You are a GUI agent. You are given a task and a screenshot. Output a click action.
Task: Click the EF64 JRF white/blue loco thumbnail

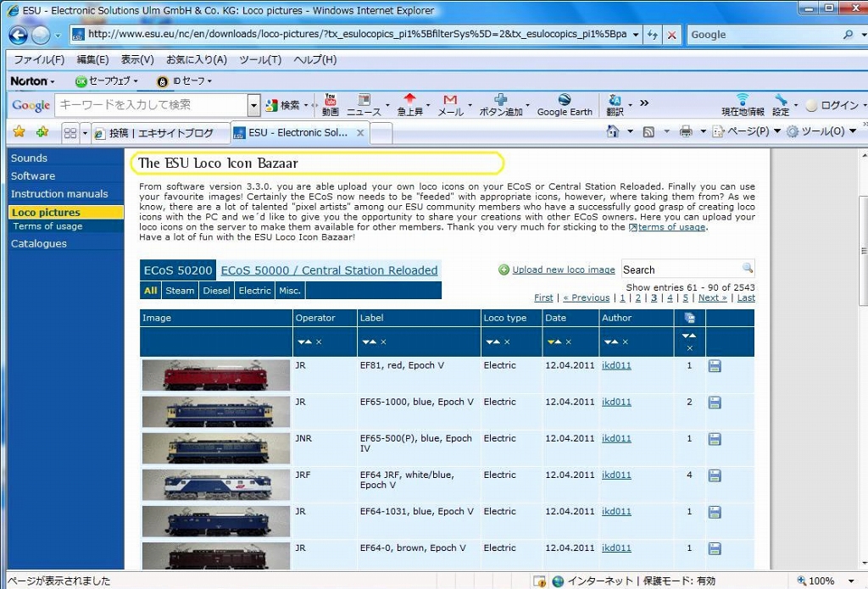click(x=216, y=485)
